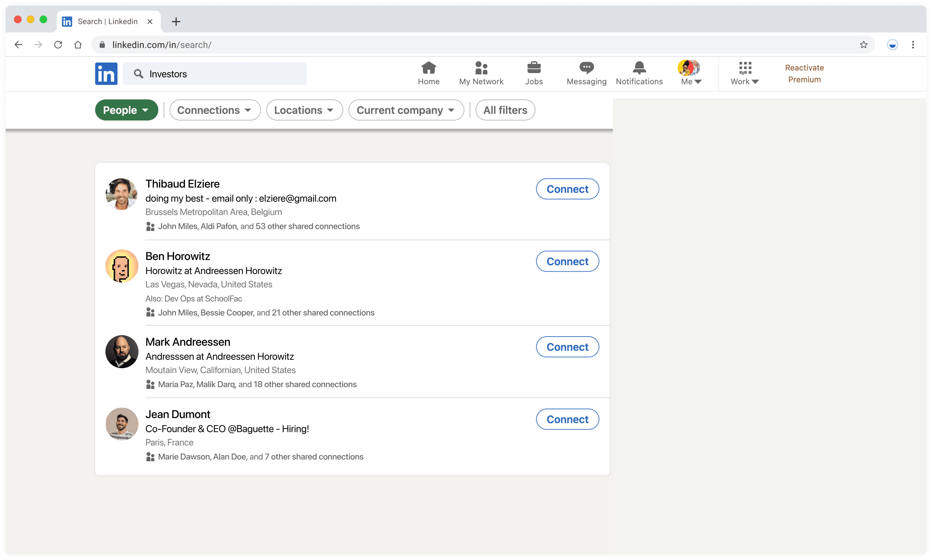Image resolution: width=932 pixels, height=560 pixels.
Task: Click the Notifications nav label
Action: [x=639, y=82]
